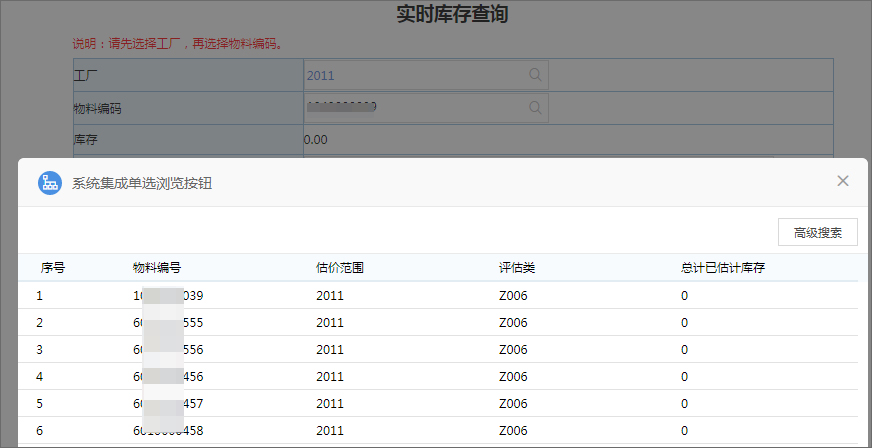Click the search magnifier in 工厂 field
Viewport: 872px width, 448px height.
[535, 75]
